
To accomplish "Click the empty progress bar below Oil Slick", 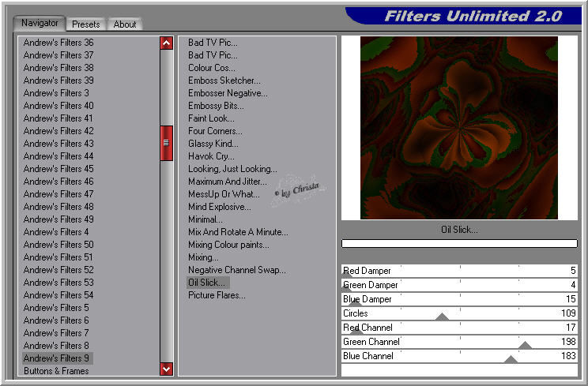I will [x=459, y=244].
